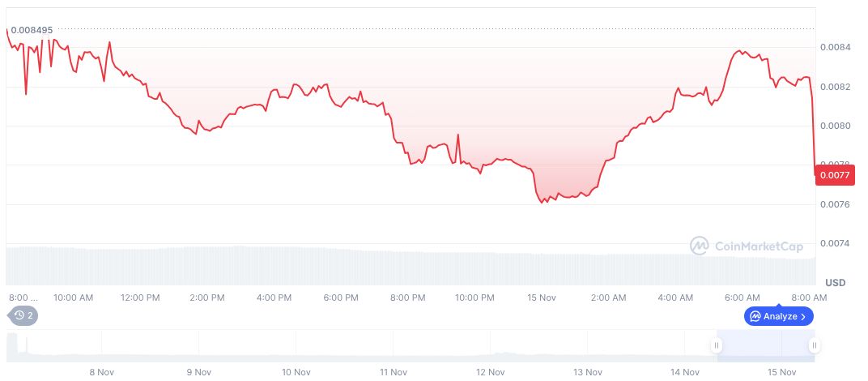Jump navigator to 12 Nov
The width and height of the screenshot is (868, 381).
tap(491, 372)
